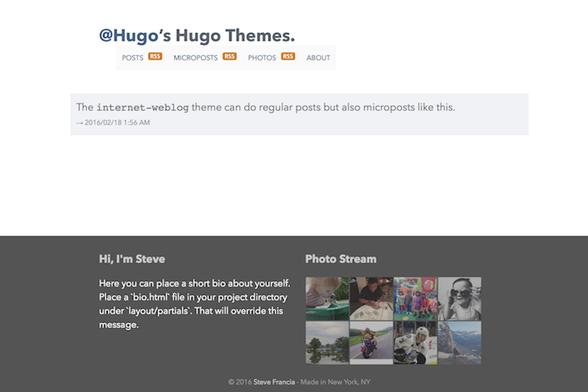This screenshot has width=588, height=392.
Task: Open the black-and-white baby with sunglasses photo
Action: 459,297
